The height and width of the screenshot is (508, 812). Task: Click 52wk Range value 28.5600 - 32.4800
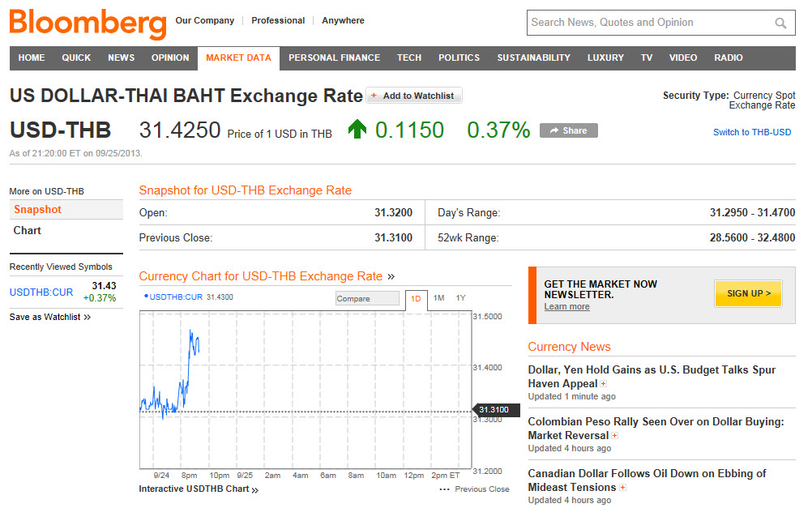[x=753, y=238]
